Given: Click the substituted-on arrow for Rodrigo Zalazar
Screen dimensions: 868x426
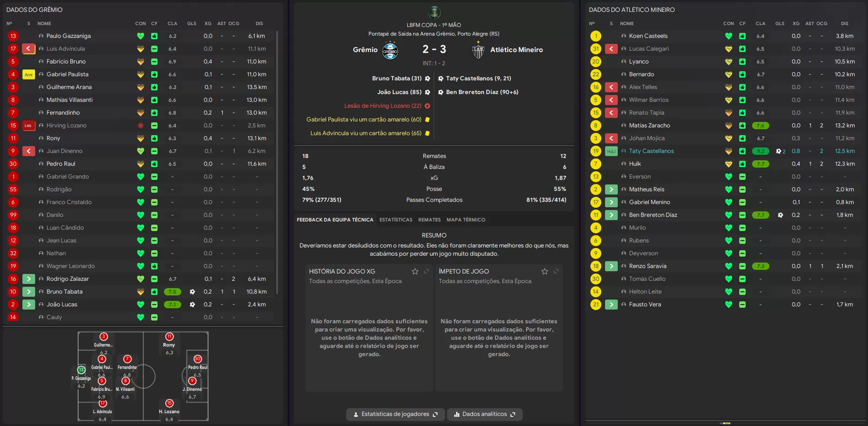Looking at the screenshot, I should [x=29, y=279].
